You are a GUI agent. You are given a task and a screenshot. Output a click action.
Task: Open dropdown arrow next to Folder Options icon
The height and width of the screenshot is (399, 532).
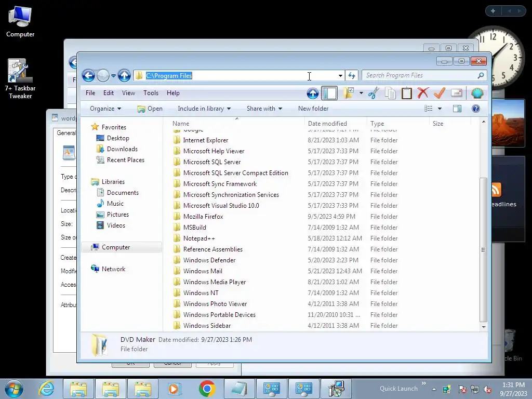click(362, 93)
